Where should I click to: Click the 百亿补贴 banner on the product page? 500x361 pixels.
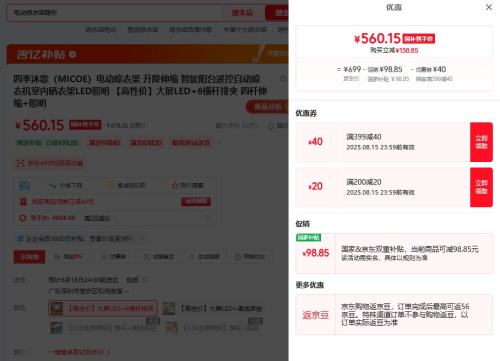(x=147, y=54)
